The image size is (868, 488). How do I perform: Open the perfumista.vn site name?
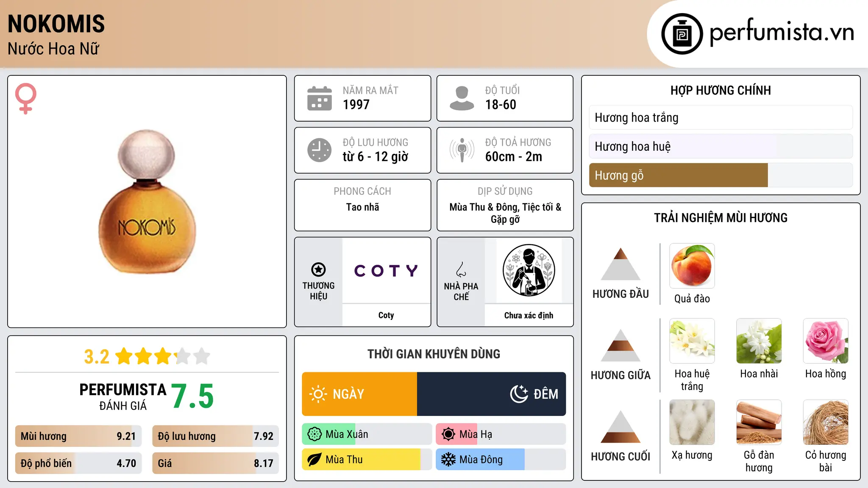[782, 32]
